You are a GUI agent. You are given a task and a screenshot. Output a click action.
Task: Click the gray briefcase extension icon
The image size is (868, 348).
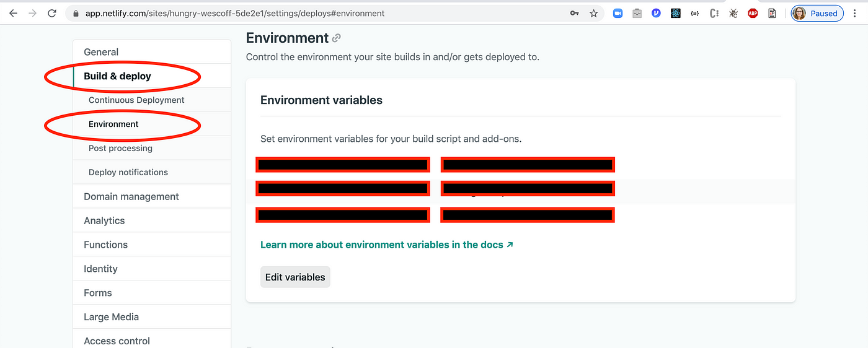click(637, 13)
